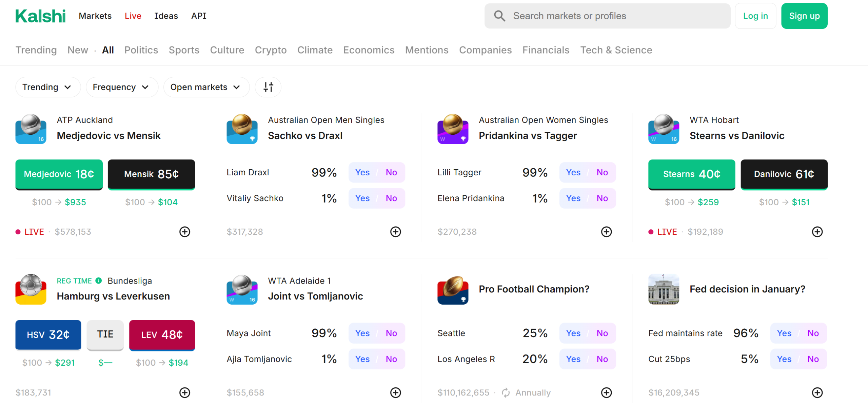
Task: Choose Yes for Cut 25bps
Action: (784, 359)
